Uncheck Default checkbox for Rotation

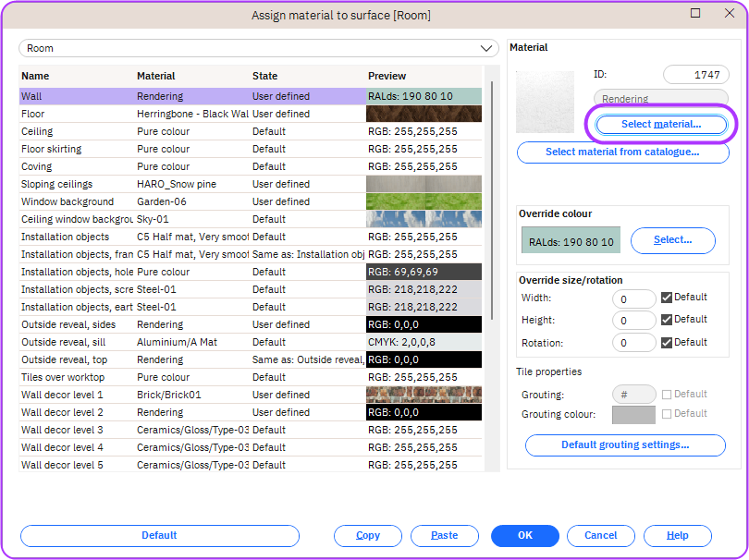(667, 342)
